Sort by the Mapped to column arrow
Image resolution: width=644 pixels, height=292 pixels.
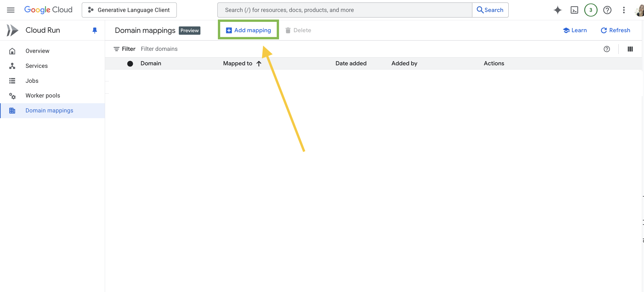[259, 63]
